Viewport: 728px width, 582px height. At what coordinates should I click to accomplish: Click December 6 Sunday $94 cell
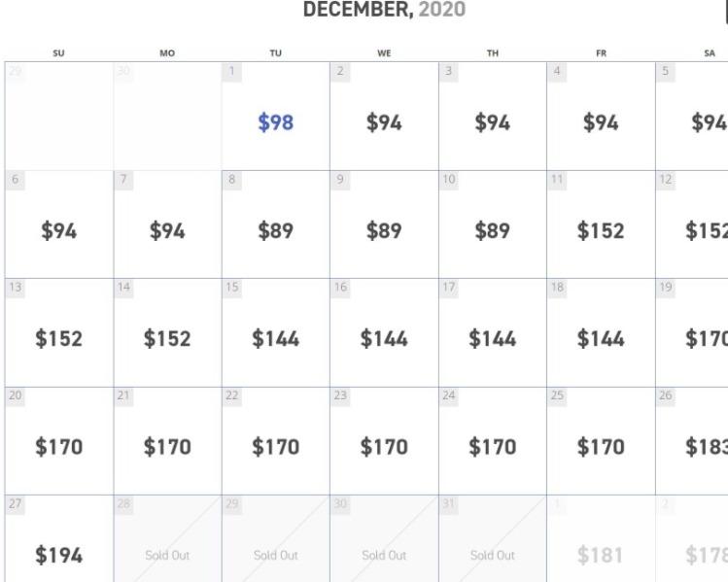[59, 224]
